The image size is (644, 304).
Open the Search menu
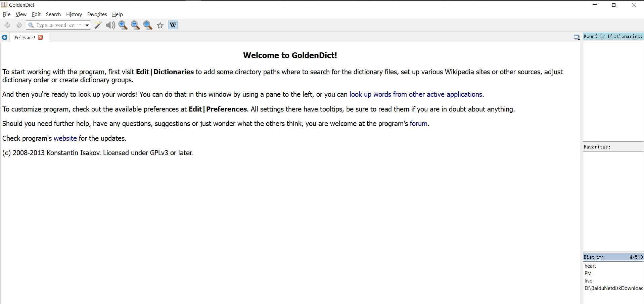coord(53,14)
